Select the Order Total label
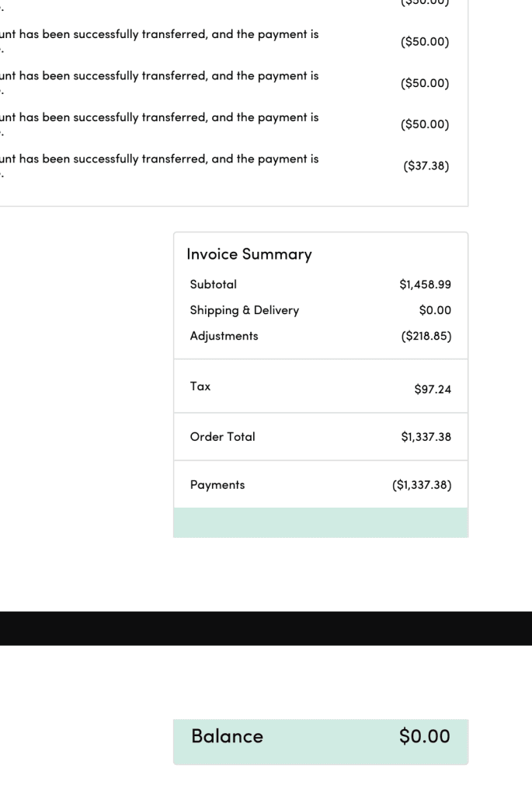This screenshot has width=532, height=796. [223, 437]
